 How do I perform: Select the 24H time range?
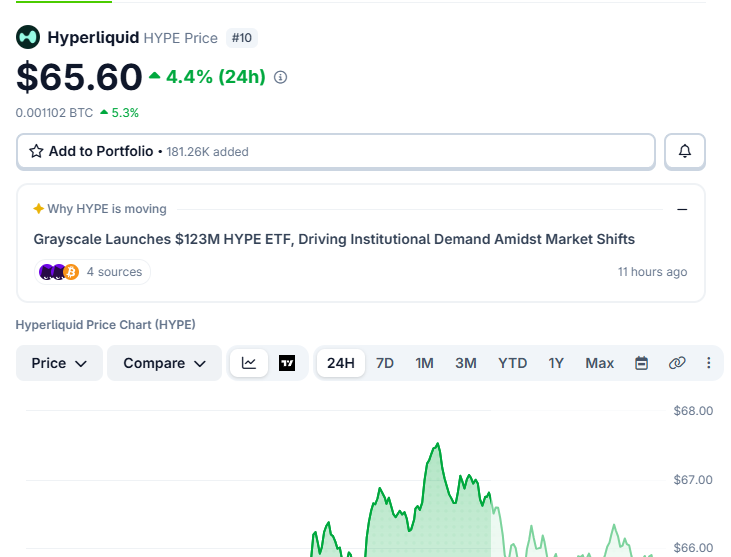(341, 363)
